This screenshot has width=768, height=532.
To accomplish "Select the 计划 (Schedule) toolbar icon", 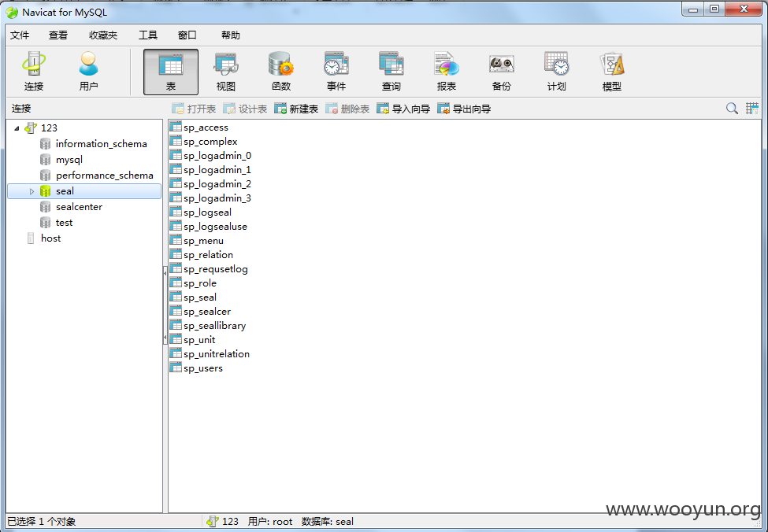I will click(556, 72).
